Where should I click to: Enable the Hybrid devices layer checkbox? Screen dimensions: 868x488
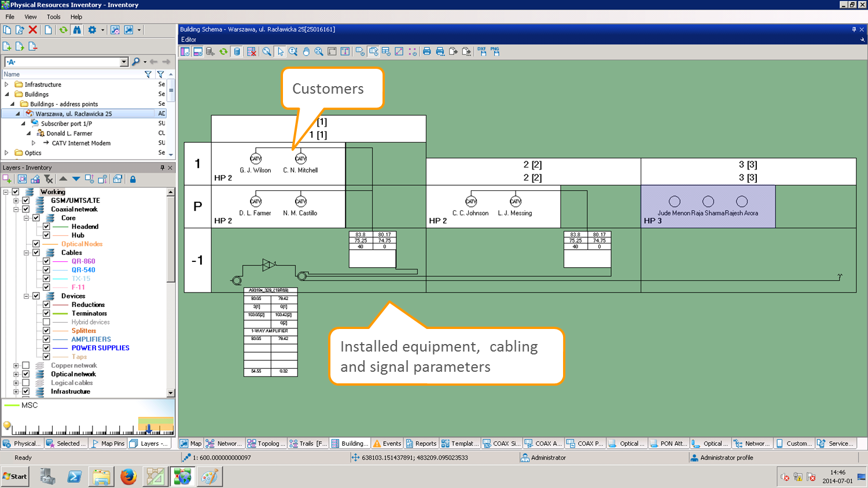tap(46, 322)
